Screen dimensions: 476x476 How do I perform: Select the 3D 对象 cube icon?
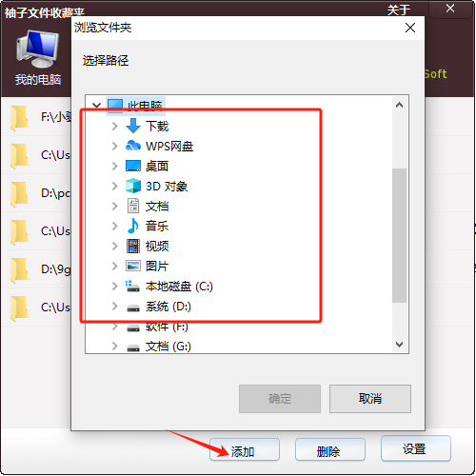(x=133, y=186)
